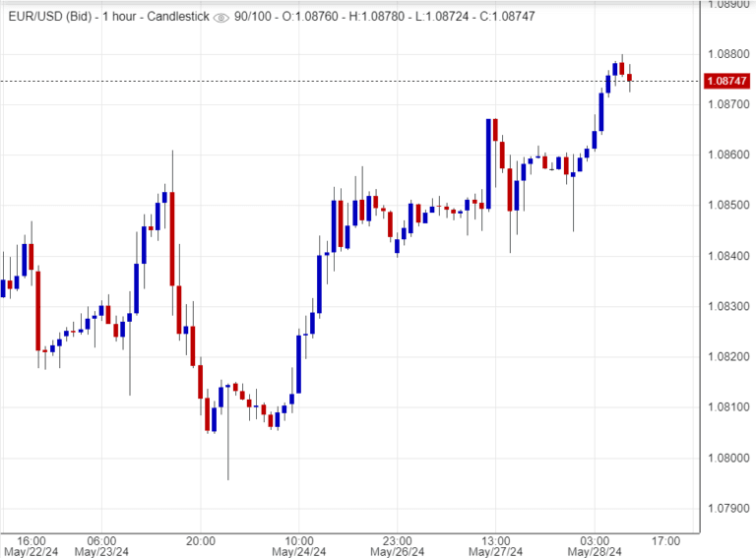Image resolution: width=756 pixels, height=558 pixels.
Task: Select the H:1.08780 high value
Action: point(377,17)
